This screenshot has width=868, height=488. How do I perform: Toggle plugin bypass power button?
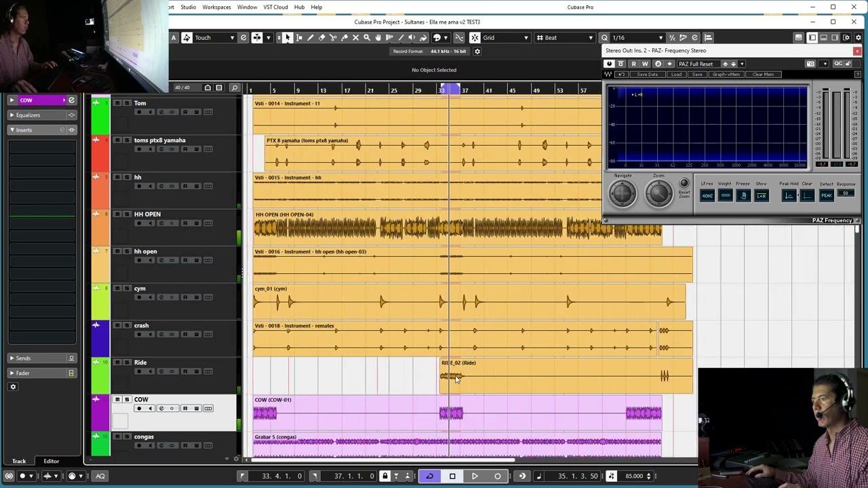click(609, 64)
